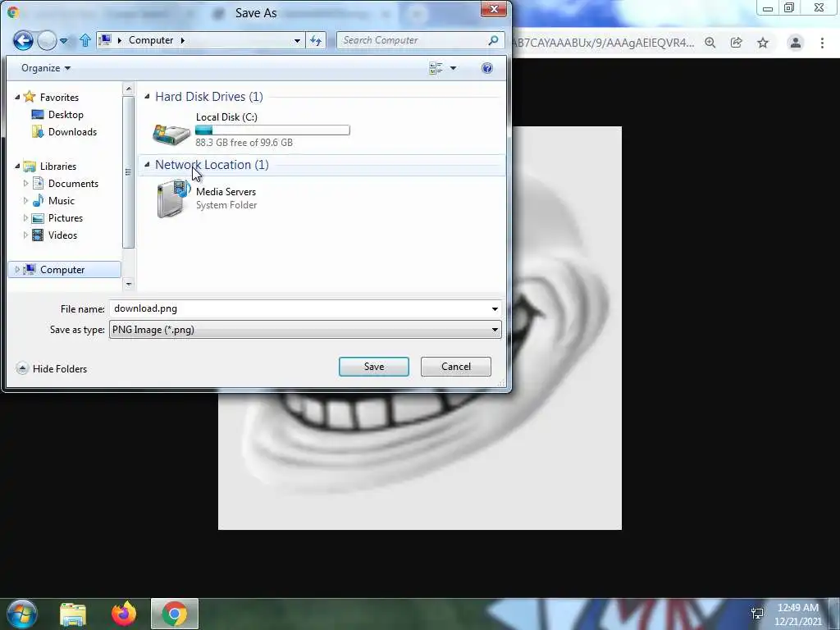Image resolution: width=840 pixels, height=630 pixels.
Task: Select the Videos library
Action: pos(62,235)
